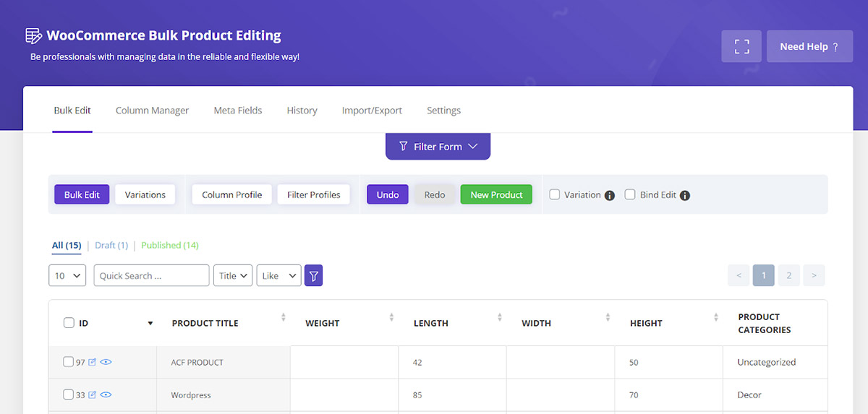Go to next page arrow
This screenshot has width=868, height=414.
(x=814, y=275)
